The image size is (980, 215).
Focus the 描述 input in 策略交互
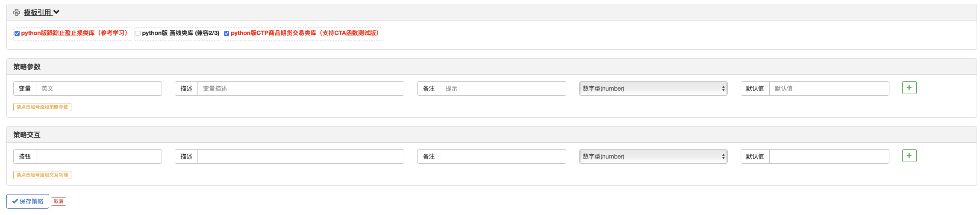coord(300,156)
